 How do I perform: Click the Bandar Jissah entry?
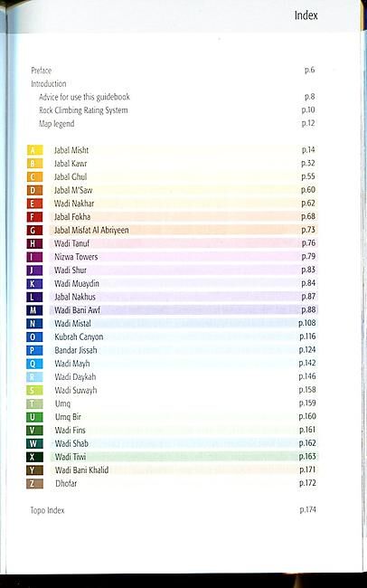click(76, 350)
